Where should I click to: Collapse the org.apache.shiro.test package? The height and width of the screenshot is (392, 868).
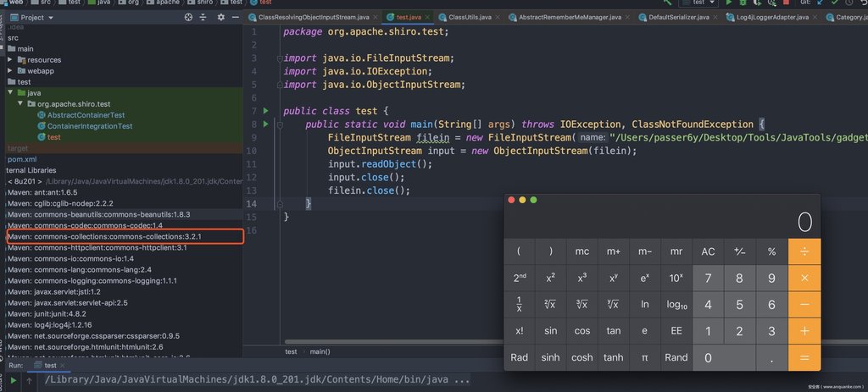20,104
